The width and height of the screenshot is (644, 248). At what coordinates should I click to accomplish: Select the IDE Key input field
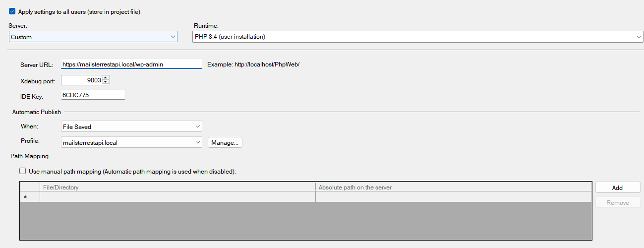point(93,95)
